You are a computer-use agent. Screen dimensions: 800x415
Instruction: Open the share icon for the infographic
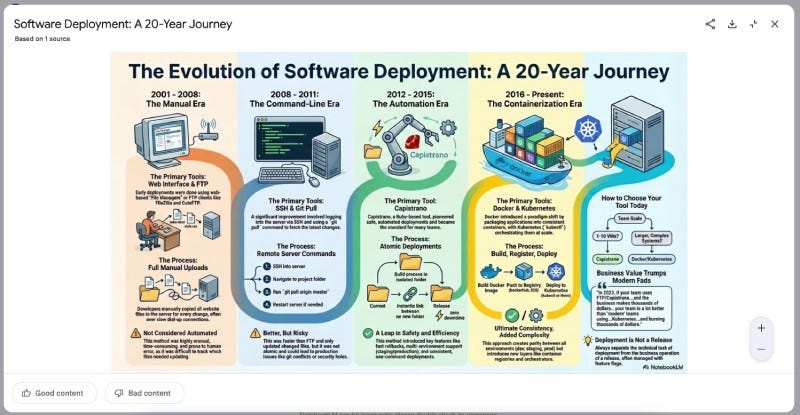click(710, 24)
